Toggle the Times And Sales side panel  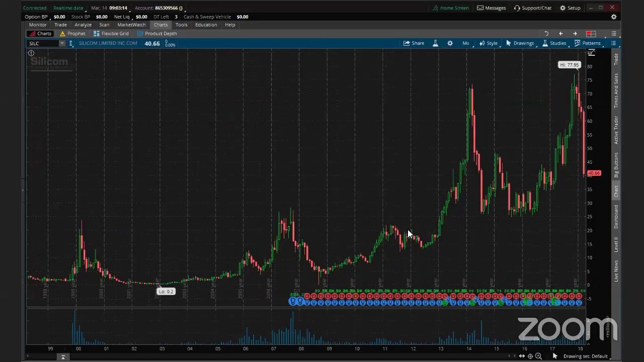pyautogui.click(x=616, y=90)
